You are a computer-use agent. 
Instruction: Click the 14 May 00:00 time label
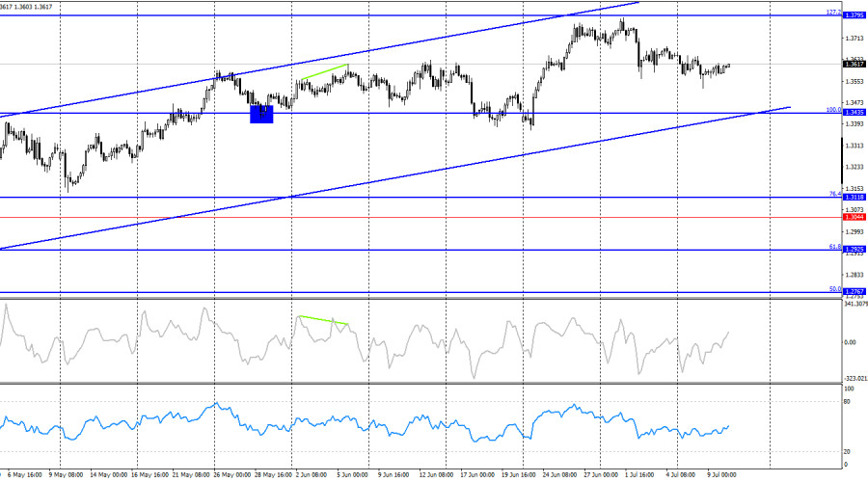[x=108, y=475]
